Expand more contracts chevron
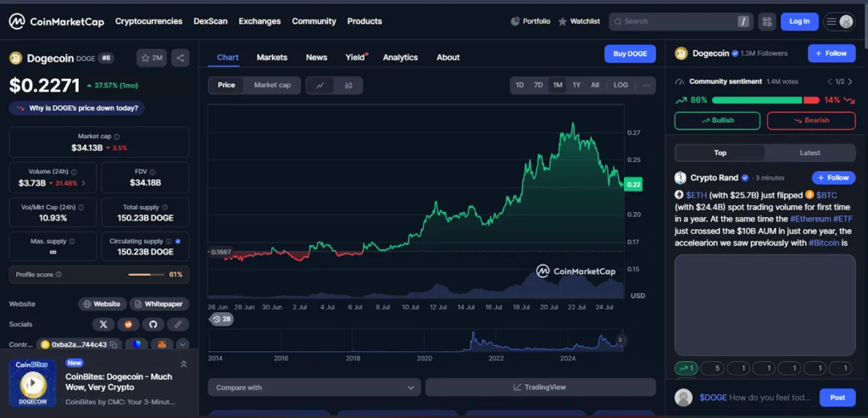The width and height of the screenshot is (868, 418). (183, 344)
